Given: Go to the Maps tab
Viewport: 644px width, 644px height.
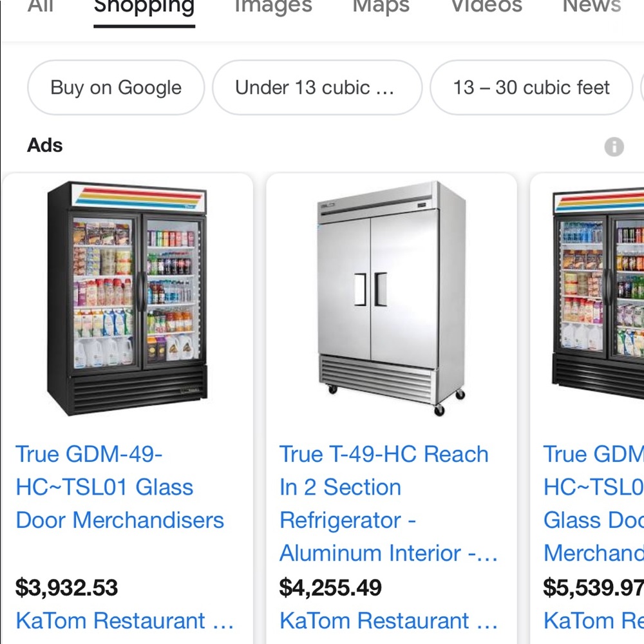Looking at the screenshot, I should pos(381,8).
